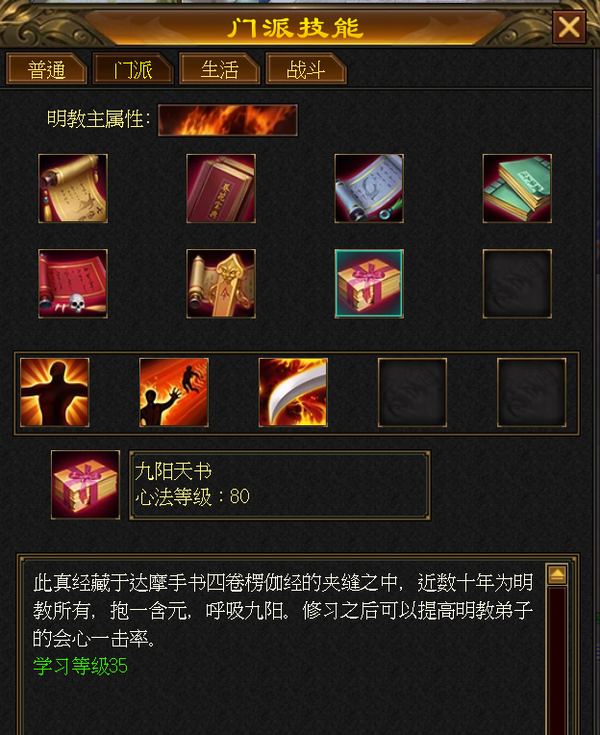The image size is (600, 735).
Task: Click the description scrollbar up arrow
Action: click(557, 574)
